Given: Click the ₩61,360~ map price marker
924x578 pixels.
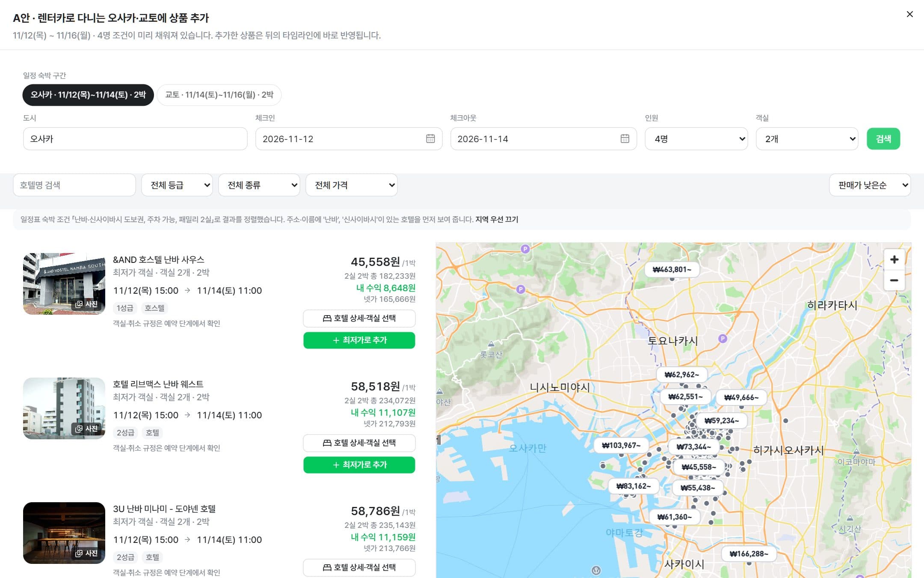Looking at the screenshot, I should coord(674,517).
